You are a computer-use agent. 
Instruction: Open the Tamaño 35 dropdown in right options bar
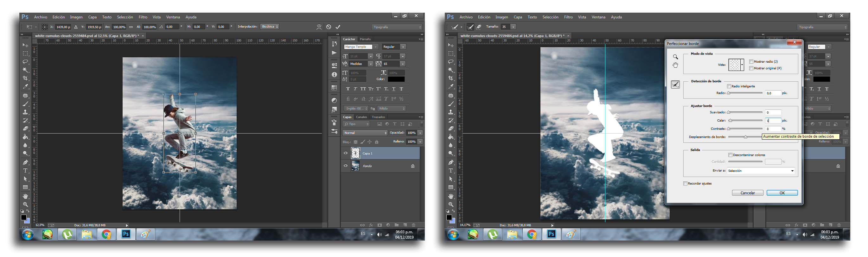tap(513, 27)
